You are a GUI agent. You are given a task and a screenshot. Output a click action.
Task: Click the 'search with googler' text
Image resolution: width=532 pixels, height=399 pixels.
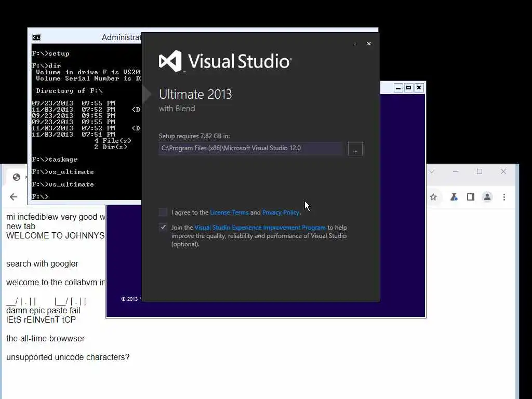[43, 263]
